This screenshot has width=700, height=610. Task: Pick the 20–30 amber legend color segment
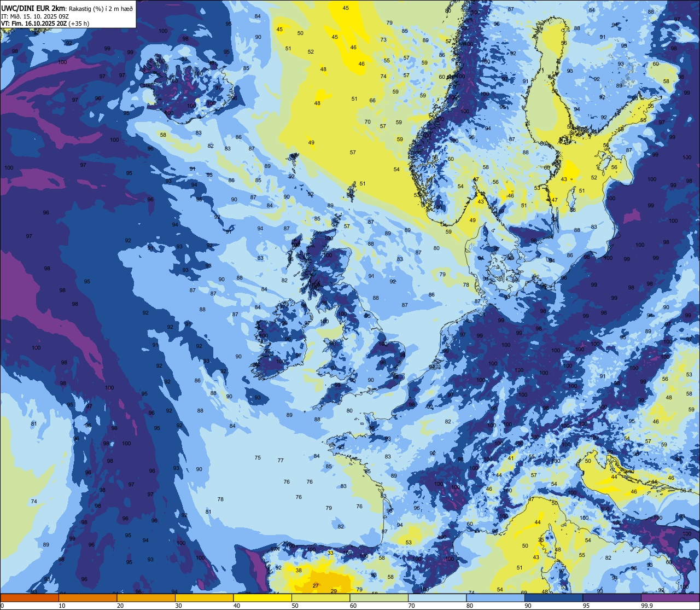(146, 597)
